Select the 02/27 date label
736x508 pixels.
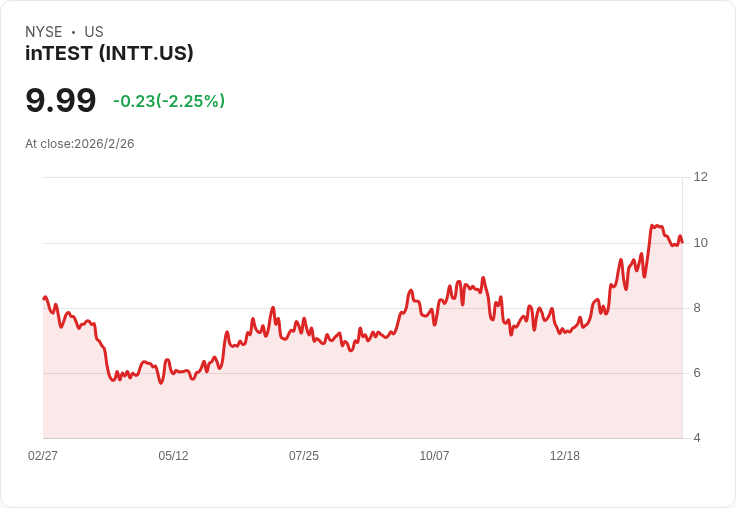(x=43, y=456)
